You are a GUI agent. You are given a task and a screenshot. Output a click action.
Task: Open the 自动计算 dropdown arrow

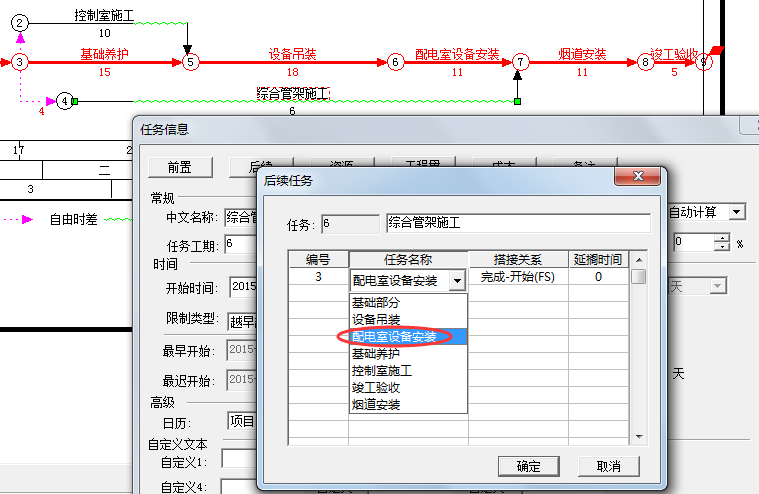(x=737, y=212)
